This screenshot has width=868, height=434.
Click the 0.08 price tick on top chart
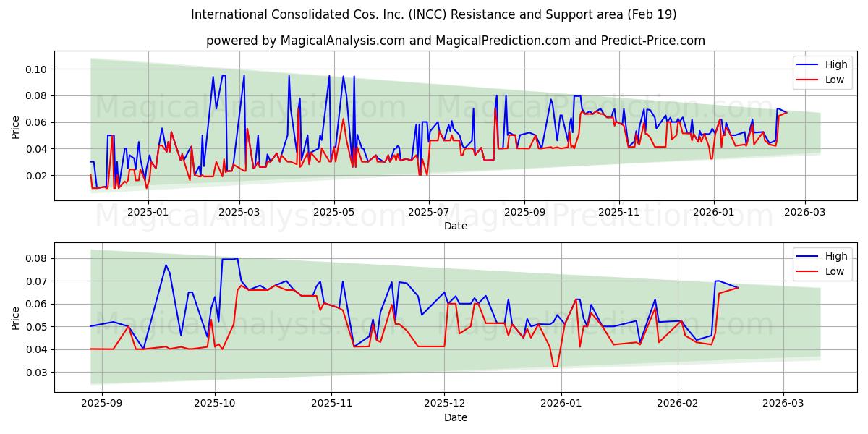(x=36, y=95)
